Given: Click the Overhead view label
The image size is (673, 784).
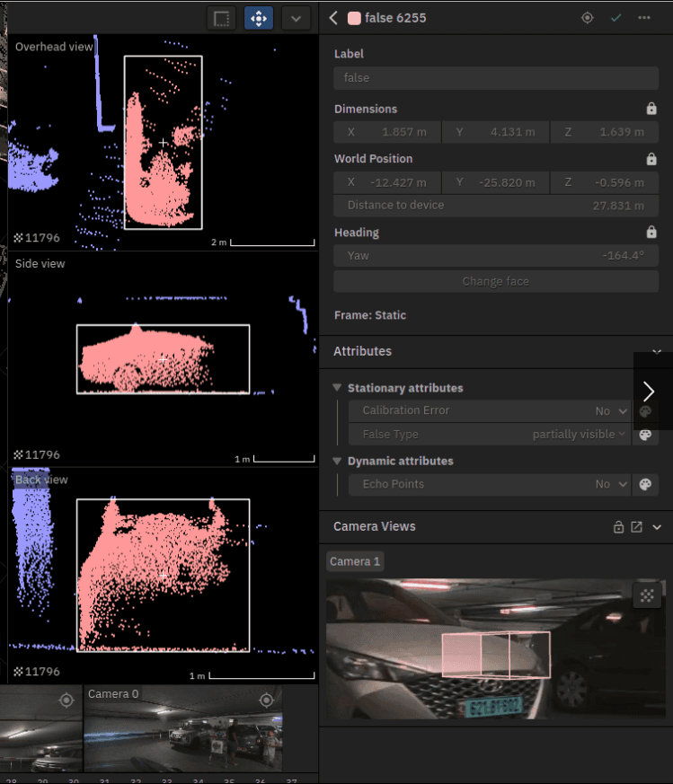Looking at the screenshot, I should tap(54, 47).
